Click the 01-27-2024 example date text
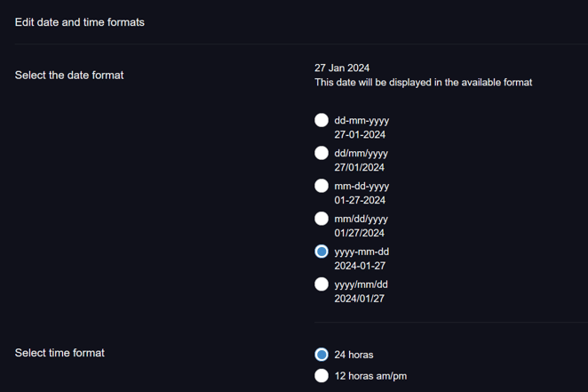 (360, 200)
